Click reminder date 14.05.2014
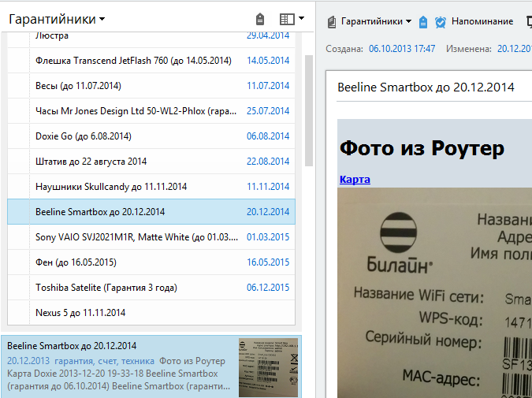532x398 pixels. [268, 61]
